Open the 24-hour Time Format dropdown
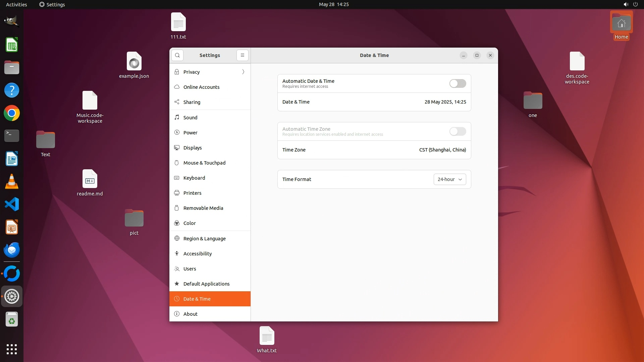644x362 pixels. click(449, 179)
